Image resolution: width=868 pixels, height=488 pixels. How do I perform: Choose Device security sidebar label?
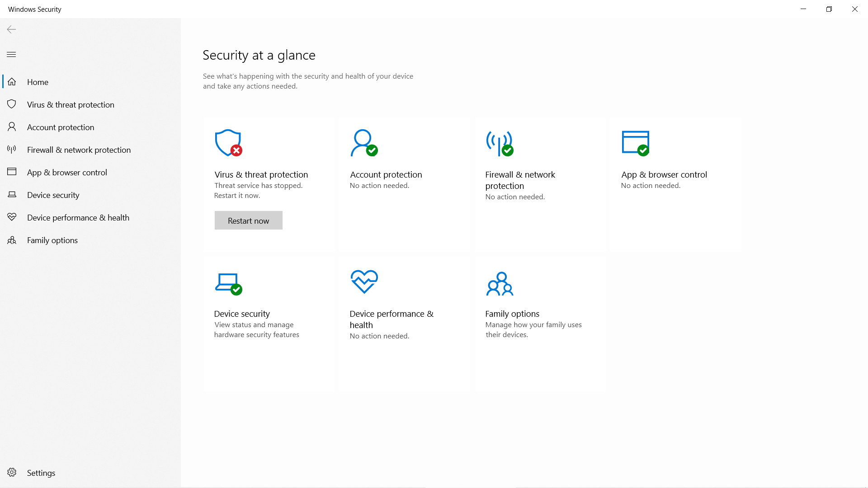click(53, 195)
